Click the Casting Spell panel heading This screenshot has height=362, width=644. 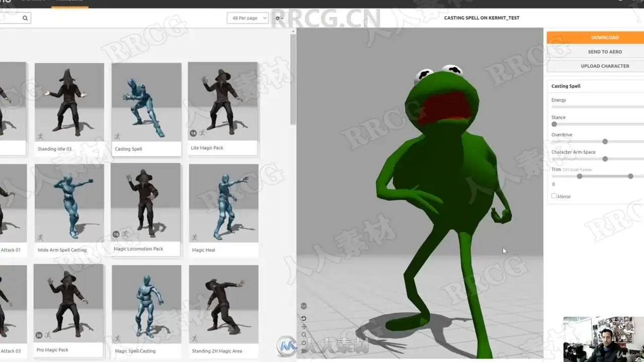(566, 86)
